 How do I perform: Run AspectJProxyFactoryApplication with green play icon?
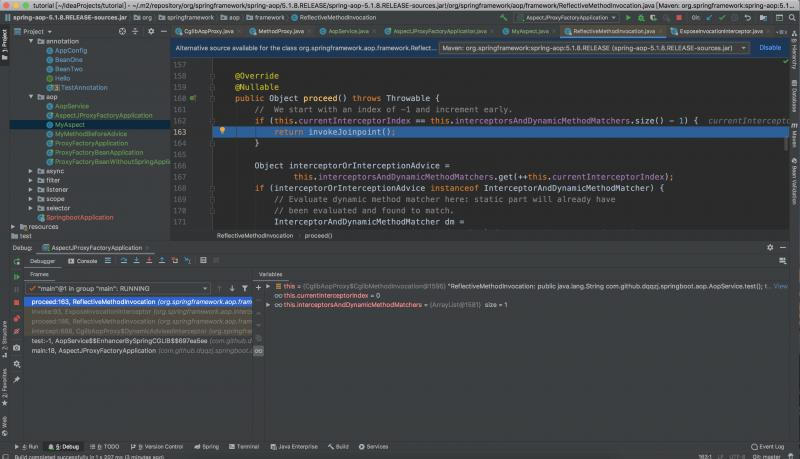[x=628, y=18]
